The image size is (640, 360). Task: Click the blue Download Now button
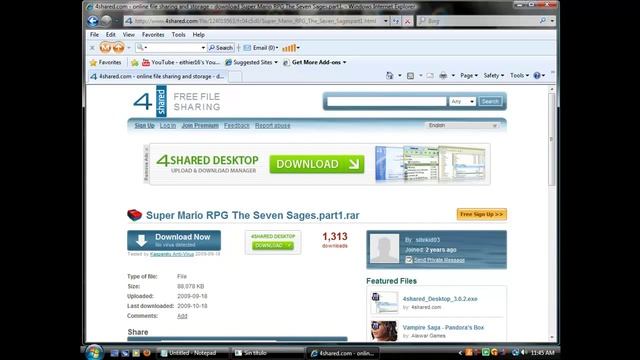coord(174,240)
